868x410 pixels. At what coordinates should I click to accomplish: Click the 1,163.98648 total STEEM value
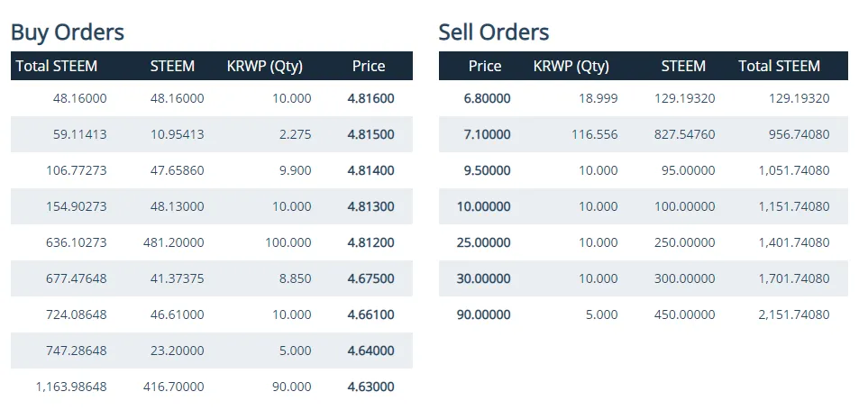coord(71,387)
